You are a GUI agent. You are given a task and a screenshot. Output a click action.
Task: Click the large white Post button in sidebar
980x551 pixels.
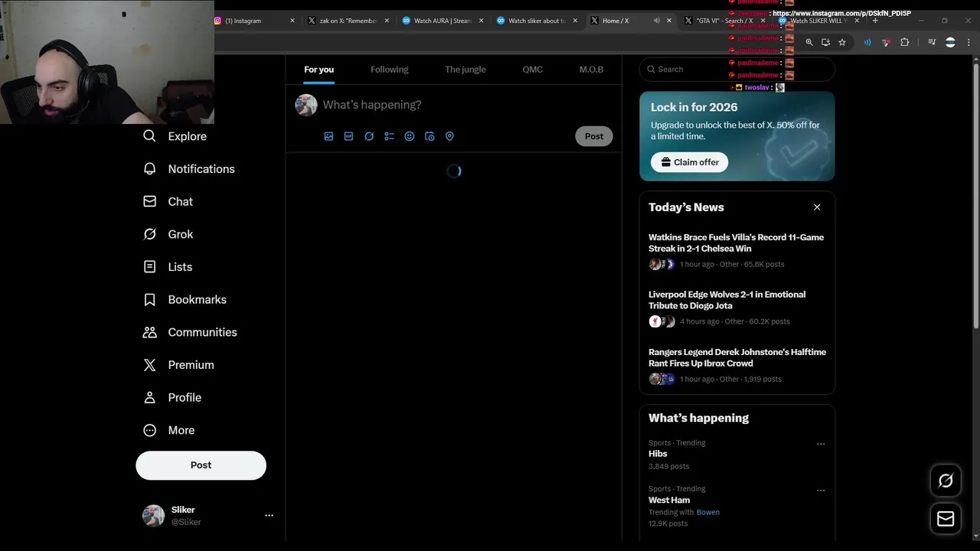pyautogui.click(x=201, y=465)
